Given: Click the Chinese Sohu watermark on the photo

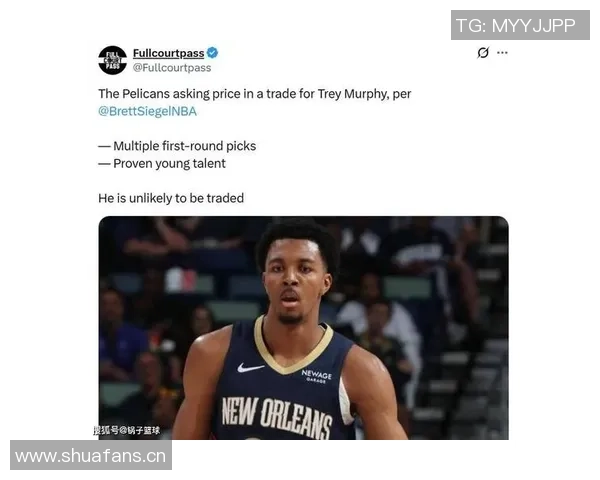Looking at the screenshot, I should tap(127, 430).
